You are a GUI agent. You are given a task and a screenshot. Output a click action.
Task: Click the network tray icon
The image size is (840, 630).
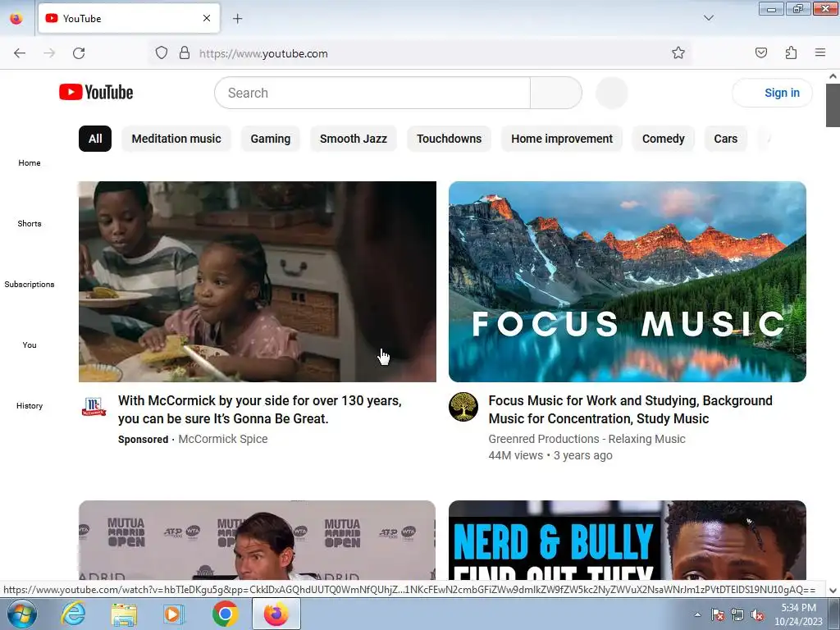[737, 615]
